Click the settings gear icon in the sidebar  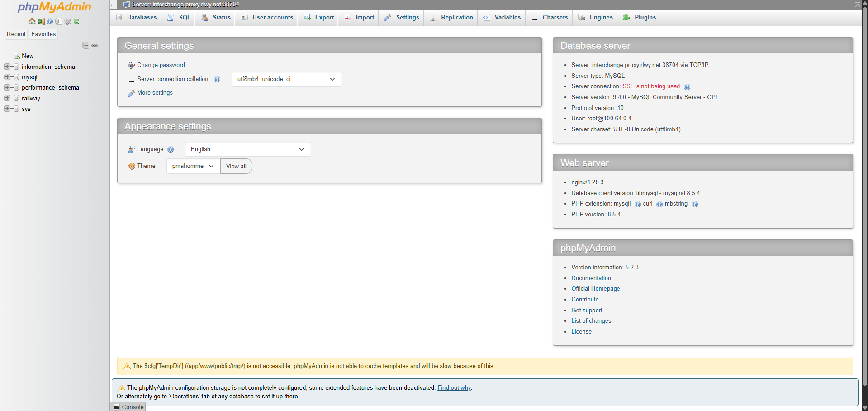coord(67,21)
